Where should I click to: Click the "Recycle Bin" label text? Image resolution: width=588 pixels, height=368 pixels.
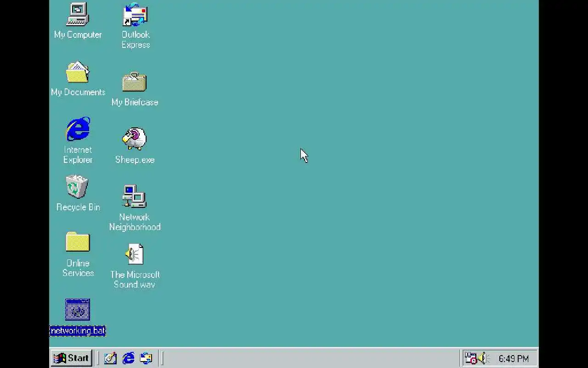click(x=78, y=207)
